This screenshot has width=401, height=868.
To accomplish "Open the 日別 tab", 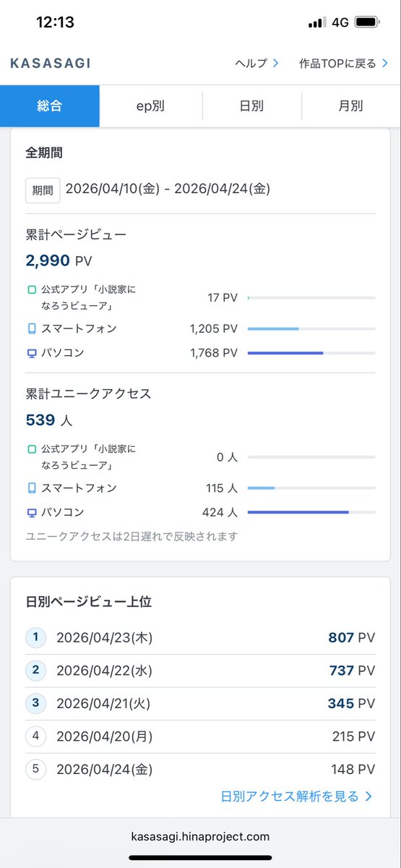I will coord(251,106).
